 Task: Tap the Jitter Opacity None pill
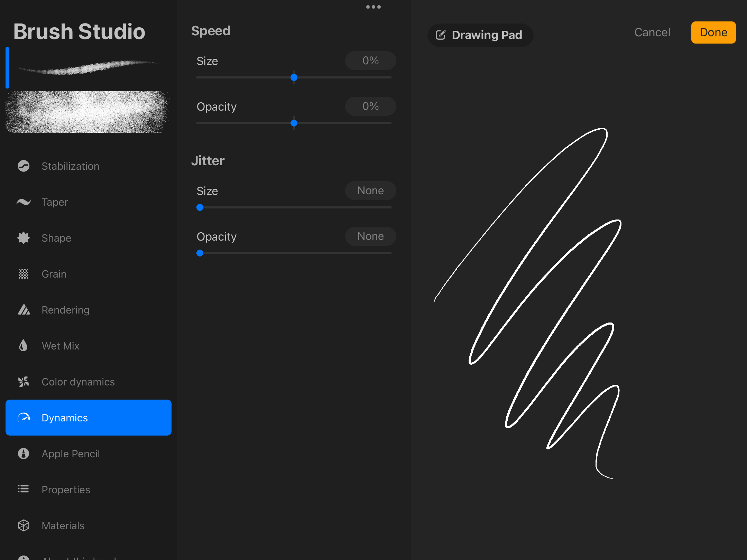coord(370,236)
